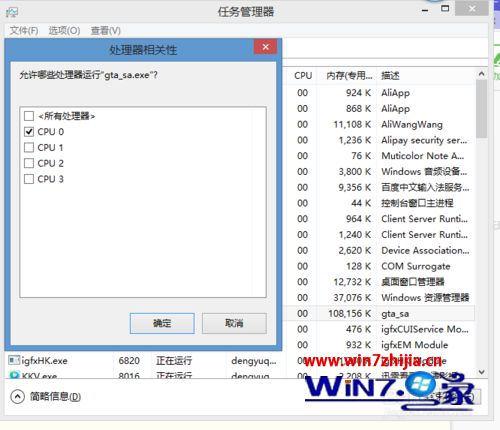Sort by the 内存(专用 column header
The image size is (500, 430).
[349, 76]
